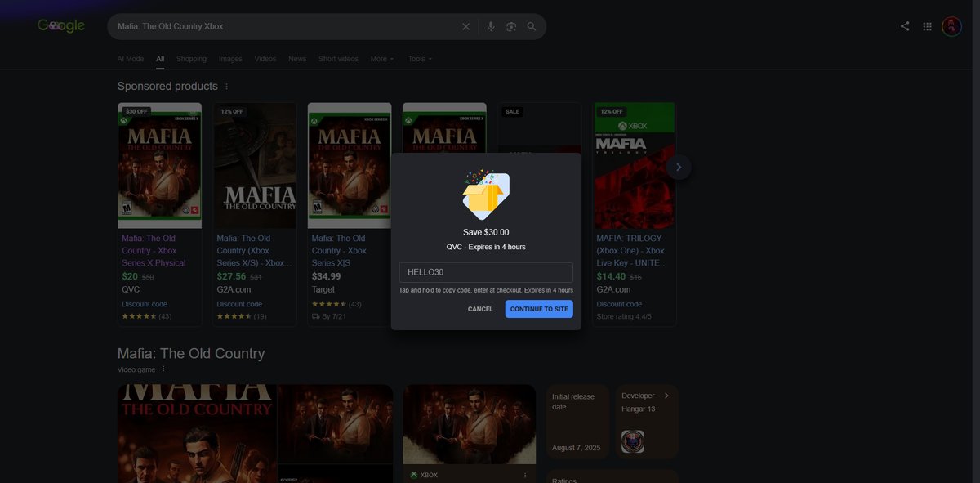This screenshot has width=980, height=483.
Task: Open the Google apps grid
Action: tap(927, 26)
